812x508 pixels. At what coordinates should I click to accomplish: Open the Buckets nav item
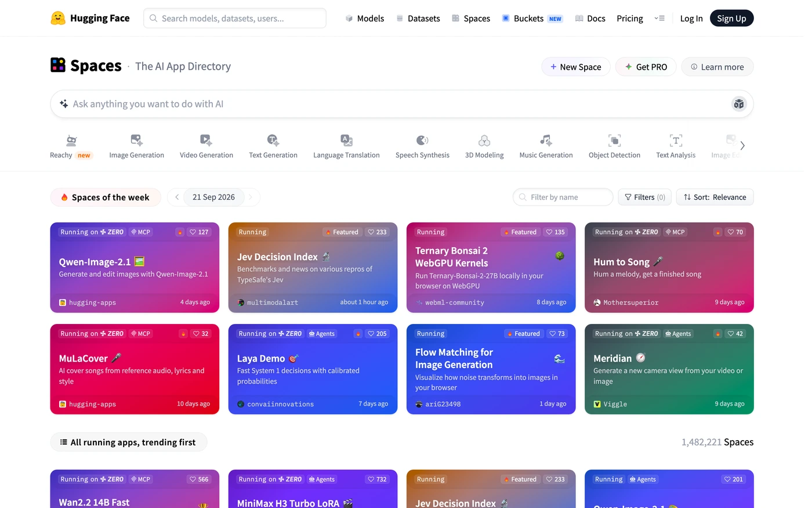[x=532, y=19]
